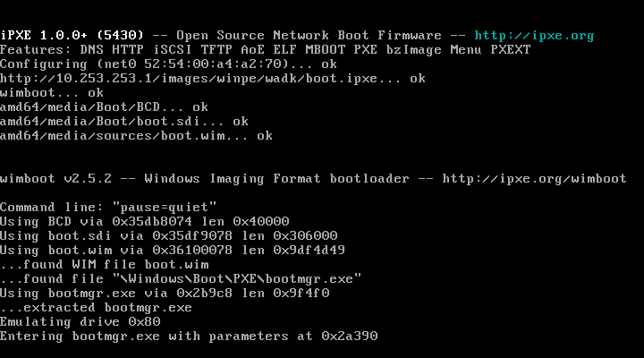Click the "...found WIM file boot.wim" line
Screen dimensions: 644x358
coord(104,265)
